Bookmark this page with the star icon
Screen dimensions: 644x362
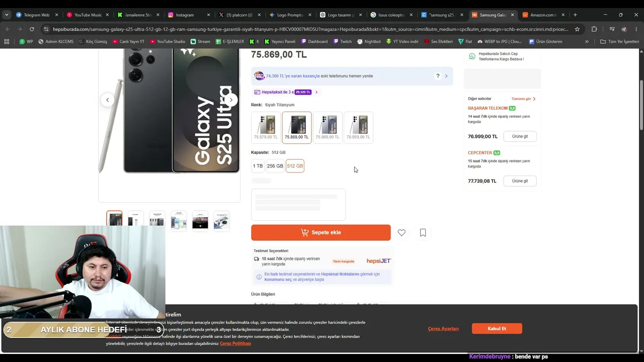click(x=577, y=29)
